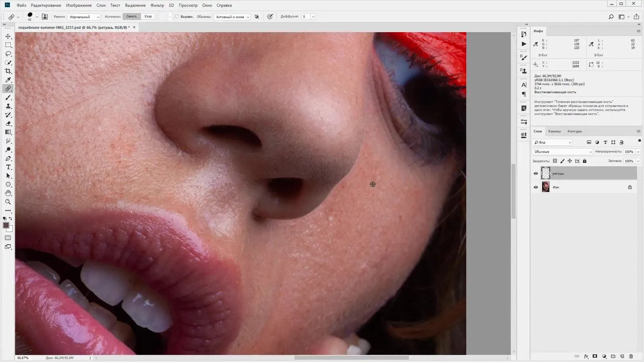
Task: Open the Actions panel play icon
Action: coord(524,44)
